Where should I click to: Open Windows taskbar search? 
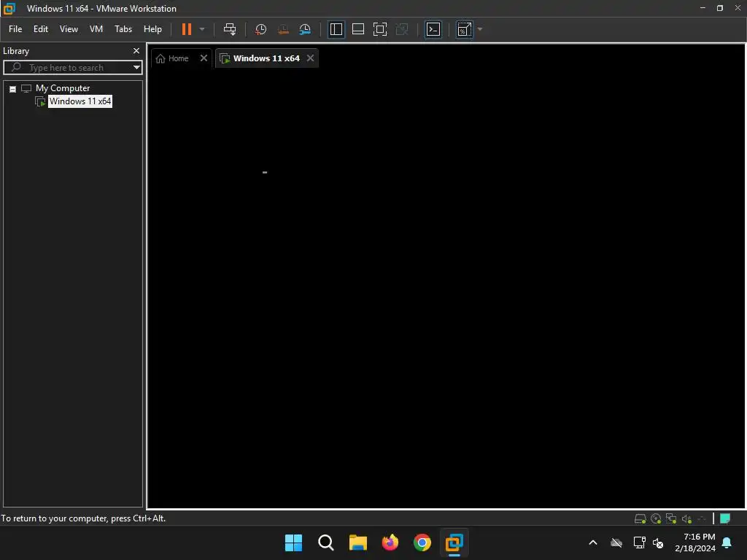click(x=326, y=542)
